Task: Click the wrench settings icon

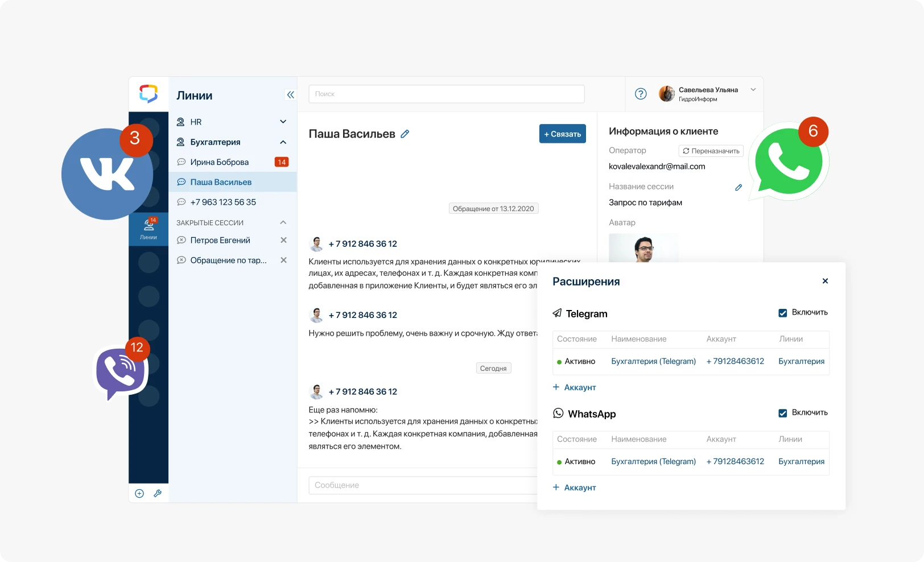Action: point(158,493)
